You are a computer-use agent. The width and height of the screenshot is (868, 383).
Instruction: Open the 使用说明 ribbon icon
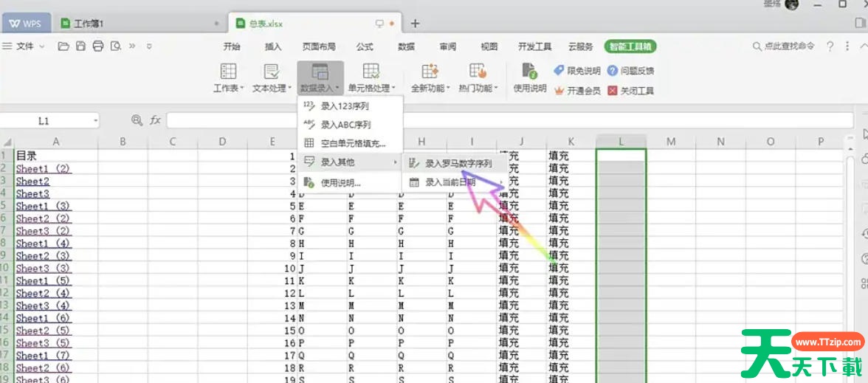pyautogui.click(x=529, y=78)
